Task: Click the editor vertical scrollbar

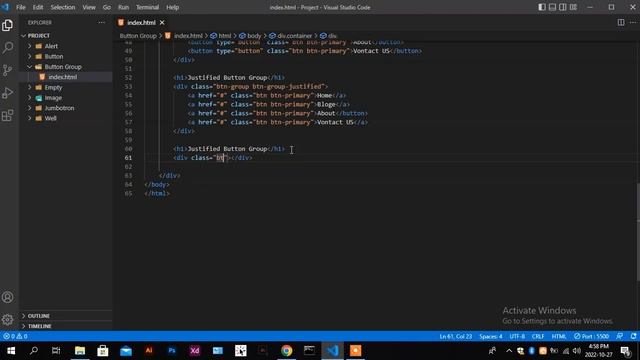Action: [x=638, y=232]
